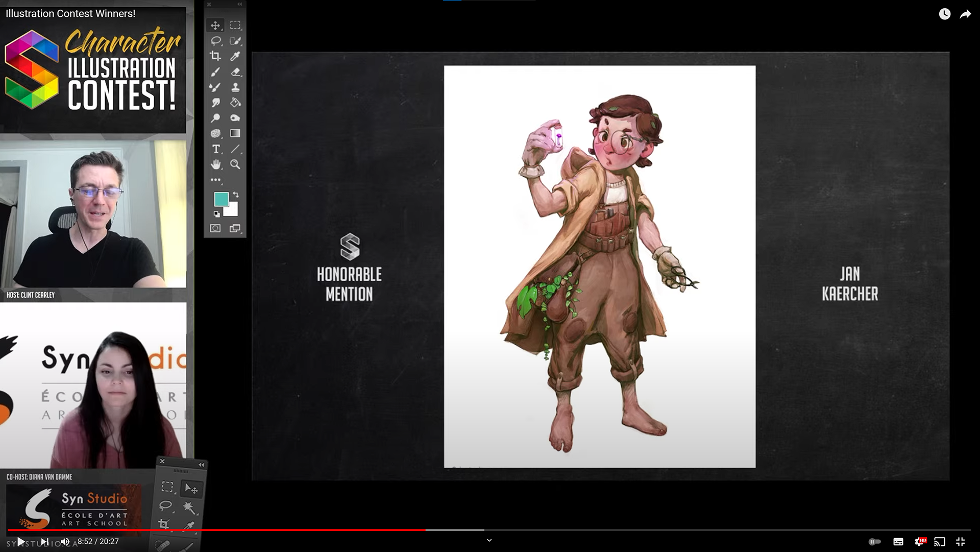Screen dimensions: 980x552
Task: Click the Share arrow button
Action: 965,14
